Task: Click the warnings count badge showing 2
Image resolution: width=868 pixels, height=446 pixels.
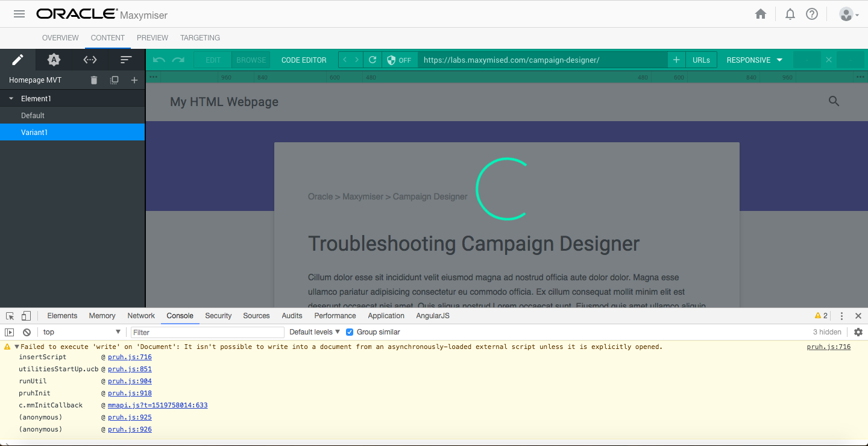Action: click(821, 316)
